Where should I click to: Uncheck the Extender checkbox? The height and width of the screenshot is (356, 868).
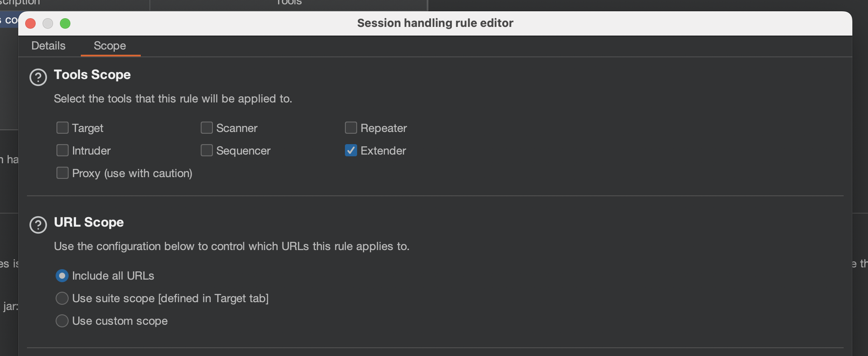click(x=351, y=150)
